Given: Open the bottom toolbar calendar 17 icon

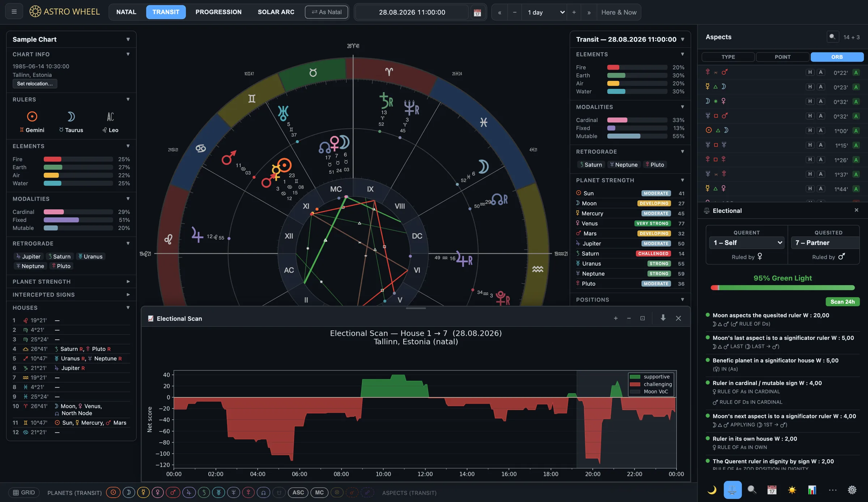Looking at the screenshot, I should 772,490.
